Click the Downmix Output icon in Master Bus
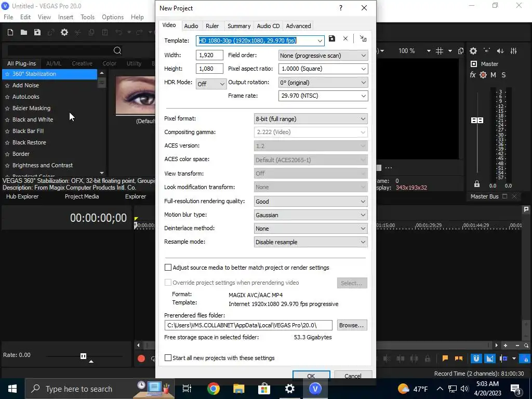 pos(487,51)
